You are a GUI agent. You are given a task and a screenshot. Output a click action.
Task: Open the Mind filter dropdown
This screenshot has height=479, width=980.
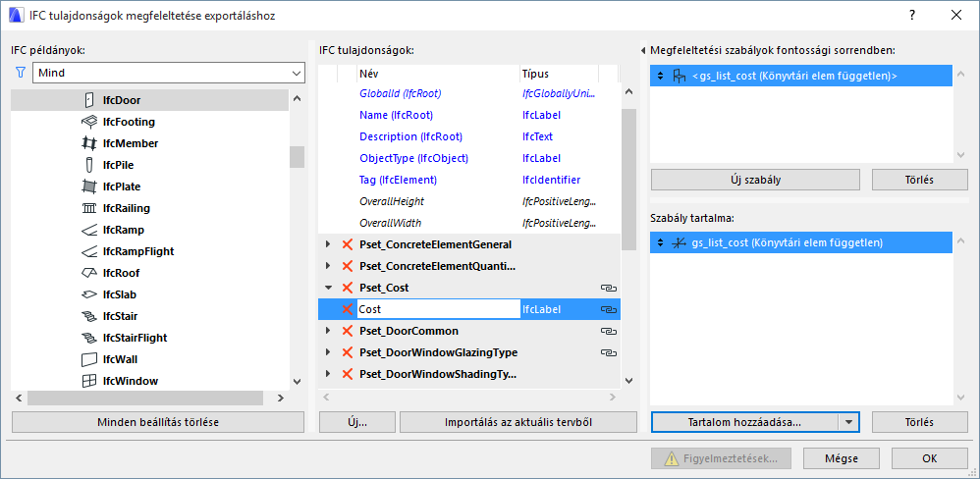[297, 73]
